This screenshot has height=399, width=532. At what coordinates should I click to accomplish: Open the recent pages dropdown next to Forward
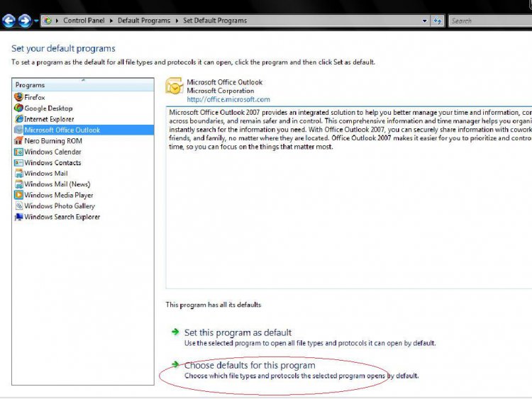point(35,21)
